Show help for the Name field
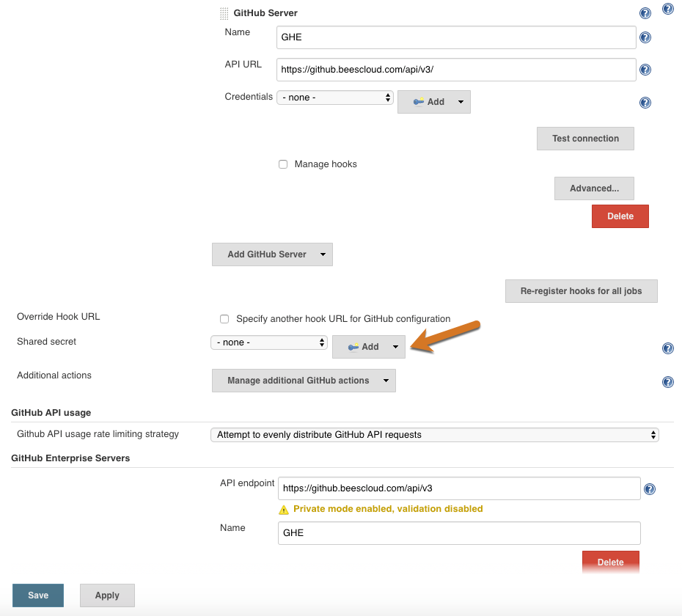682x616 pixels. (645, 37)
